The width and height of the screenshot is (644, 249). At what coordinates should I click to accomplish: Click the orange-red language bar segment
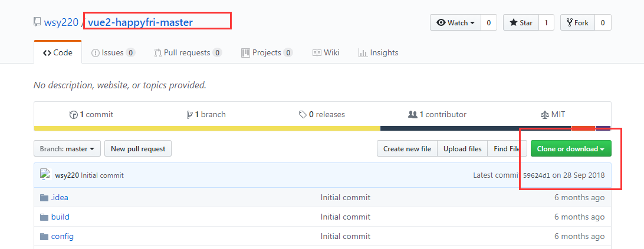[583, 128]
